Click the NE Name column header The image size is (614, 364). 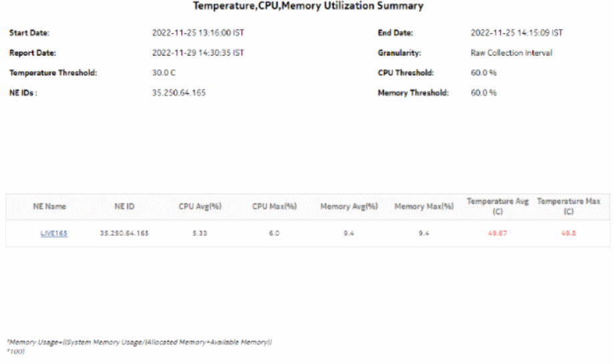point(50,207)
